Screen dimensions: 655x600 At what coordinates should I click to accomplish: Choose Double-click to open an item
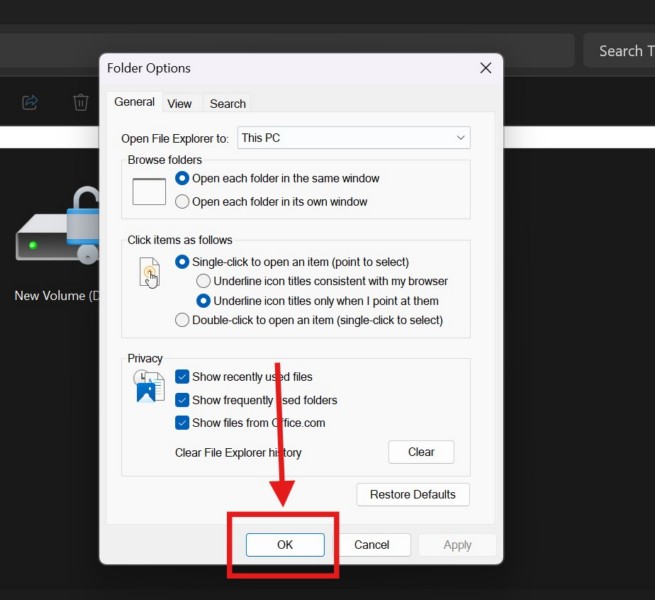click(x=182, y=320)
